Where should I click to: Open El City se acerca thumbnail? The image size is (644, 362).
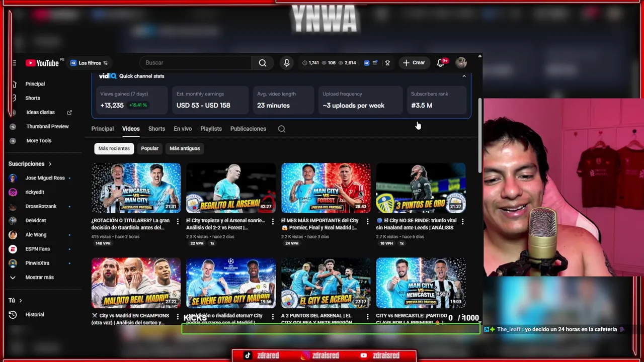click(x=326, y=283)
